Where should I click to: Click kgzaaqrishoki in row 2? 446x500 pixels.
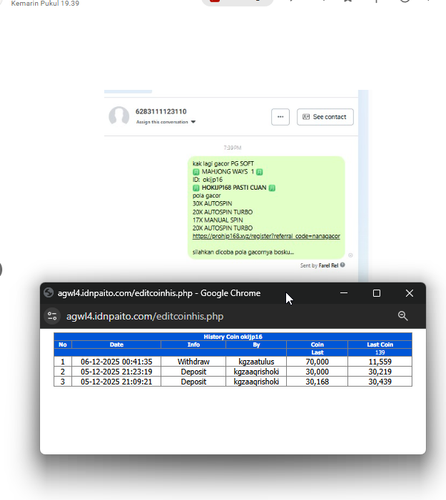click(256, 372)
